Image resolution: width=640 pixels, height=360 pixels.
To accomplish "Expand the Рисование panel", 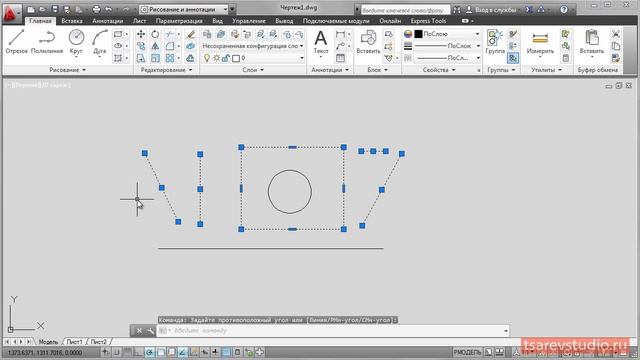I will pos(67,70).
